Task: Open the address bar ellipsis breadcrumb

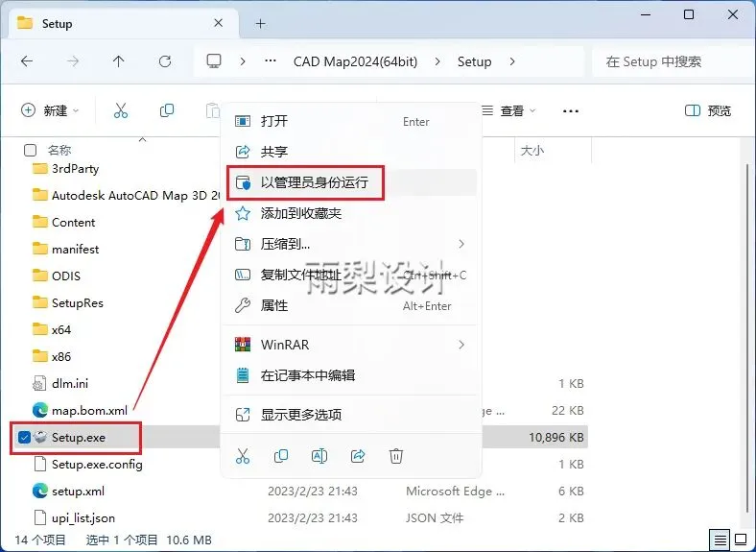Action: (x=271, y=61)
